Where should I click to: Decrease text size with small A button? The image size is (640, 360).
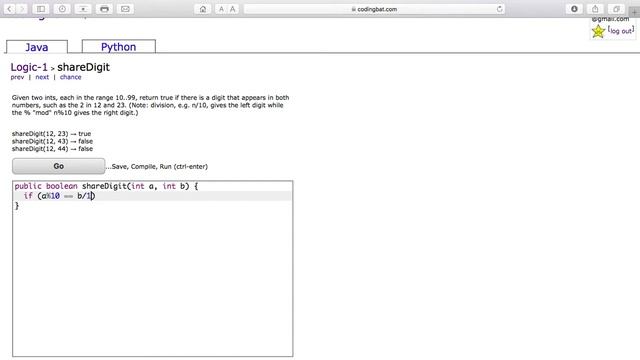click(x=221, y=9)
